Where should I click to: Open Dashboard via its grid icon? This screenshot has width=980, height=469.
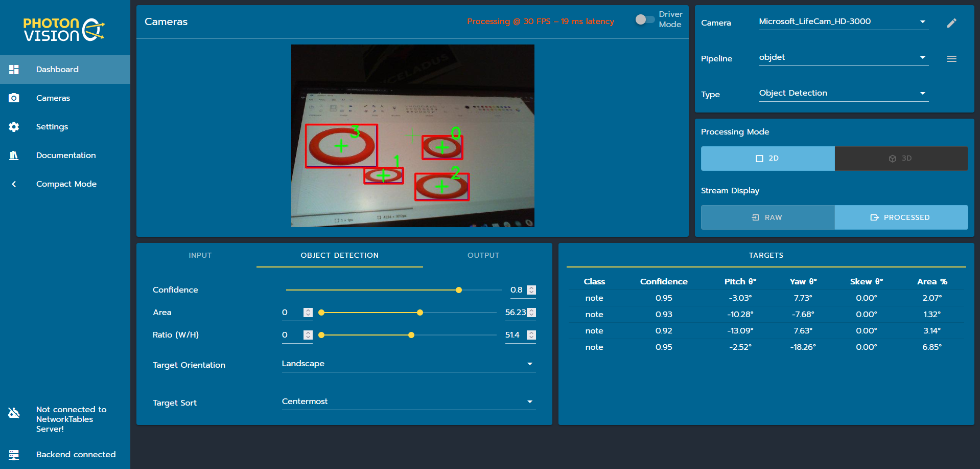(14, 70)
